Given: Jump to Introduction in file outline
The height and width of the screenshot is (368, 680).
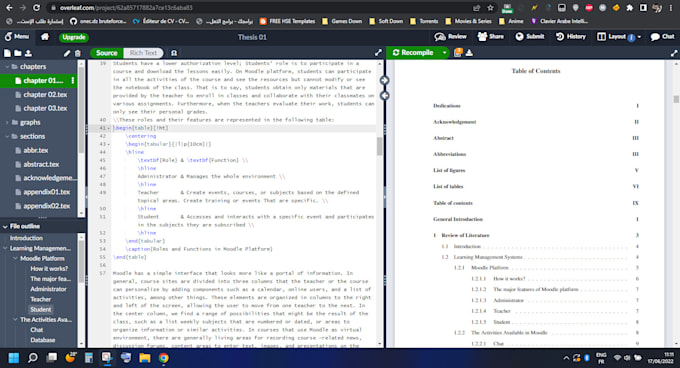Looking at the screenshot, I should point(26,238).
